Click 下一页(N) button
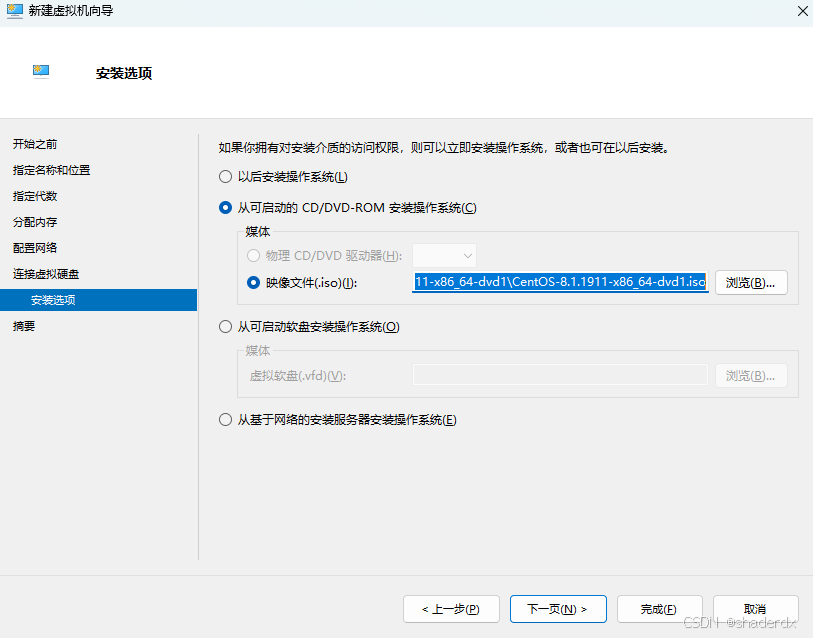This screenshot has width=813, height=638. [558, 609]
